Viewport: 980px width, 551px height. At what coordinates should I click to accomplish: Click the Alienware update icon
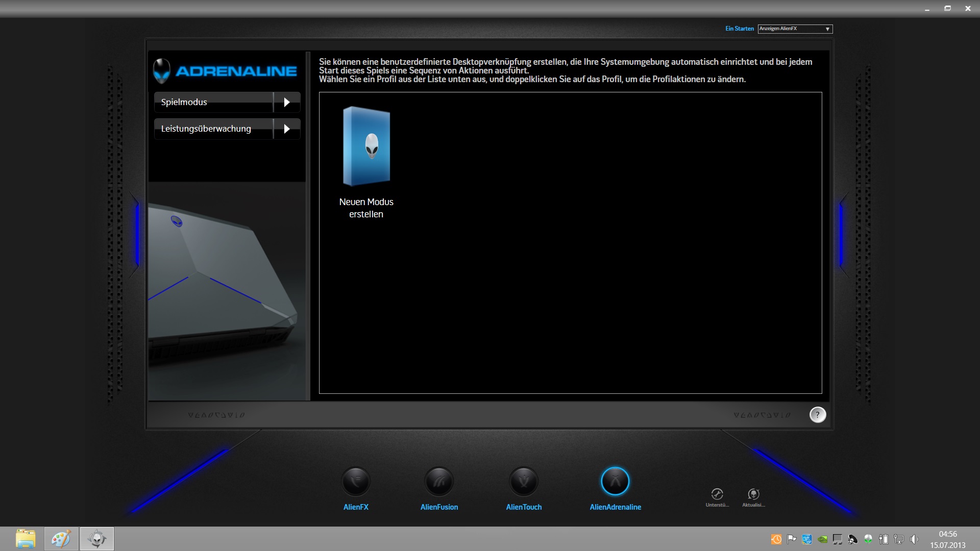pyautogui.click(x=753, y=494)
